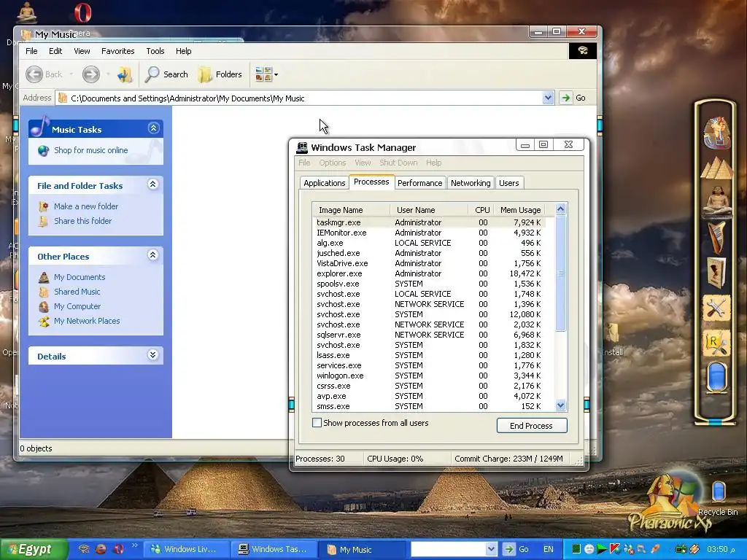Open the Tools menu in My Music

coord(155,51)
